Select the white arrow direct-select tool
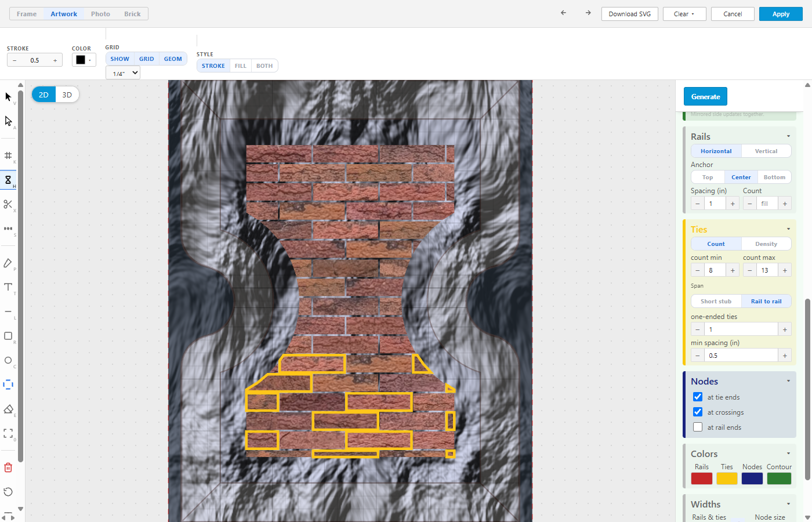Viewport: 812px width, 522px height. (x=8, y=121)
